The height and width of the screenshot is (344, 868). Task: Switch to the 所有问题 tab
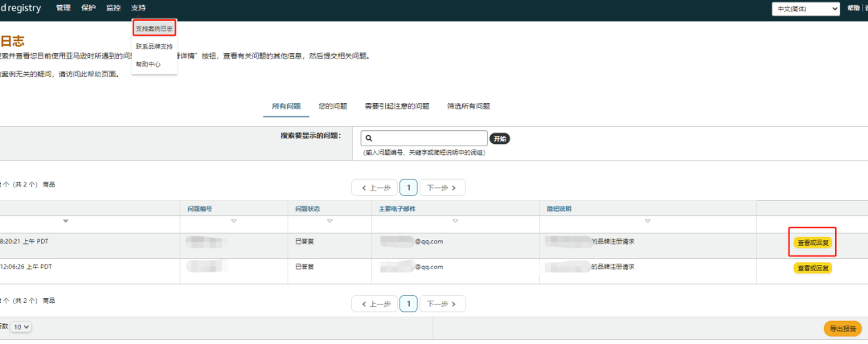tap(286, 106)
